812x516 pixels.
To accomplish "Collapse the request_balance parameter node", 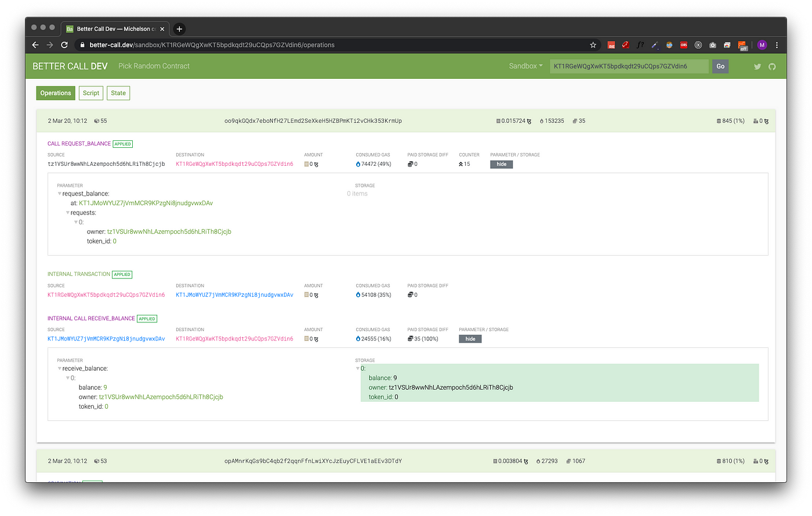I will coord(59,194).
